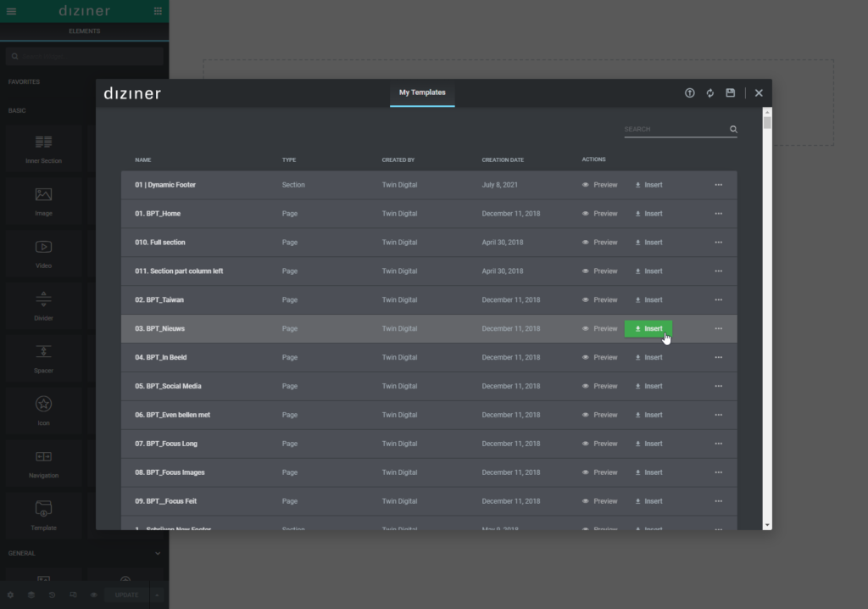
Task: Click the save template disk icon
Action: point(731,93)
